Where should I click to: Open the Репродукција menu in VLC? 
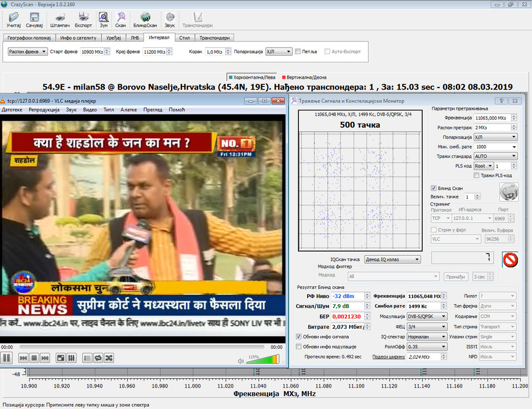[44, 109]
